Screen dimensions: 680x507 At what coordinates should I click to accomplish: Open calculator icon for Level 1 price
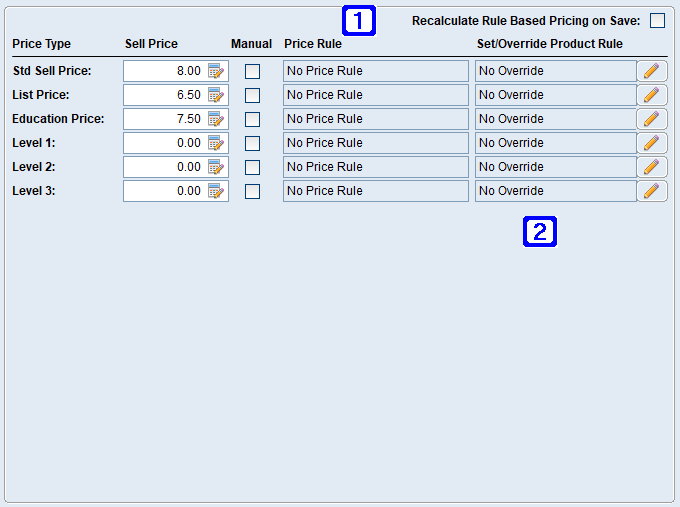[x=216, y=143]
